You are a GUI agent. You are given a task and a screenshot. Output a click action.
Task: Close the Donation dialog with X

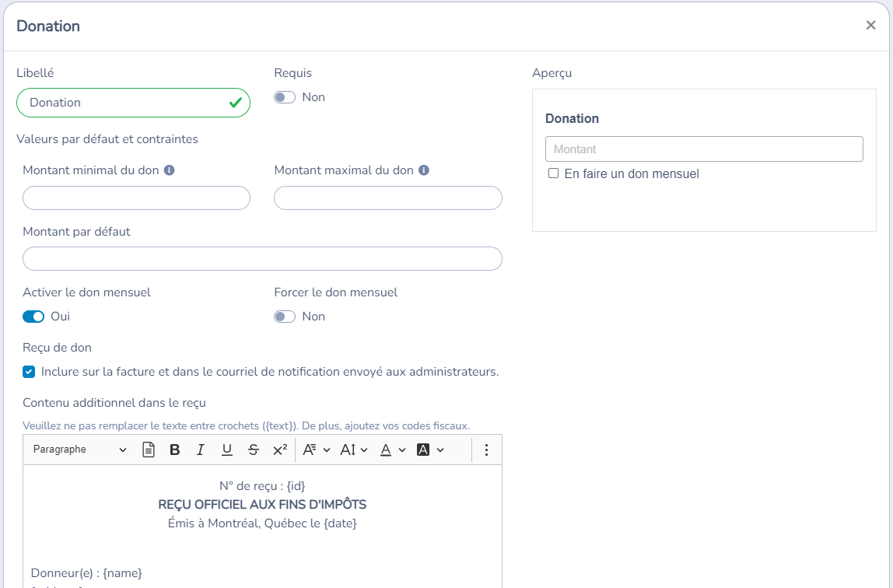[x=870, y=25]
